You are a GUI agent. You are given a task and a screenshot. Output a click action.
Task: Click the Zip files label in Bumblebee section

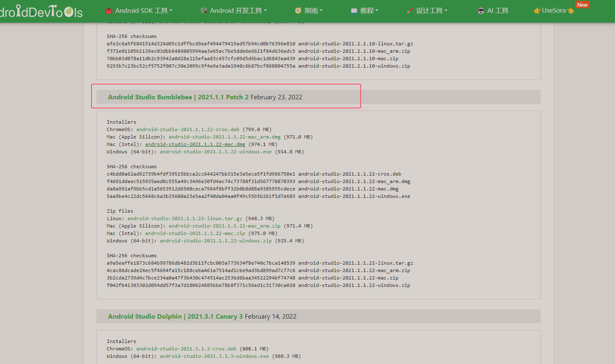(120, 211)
